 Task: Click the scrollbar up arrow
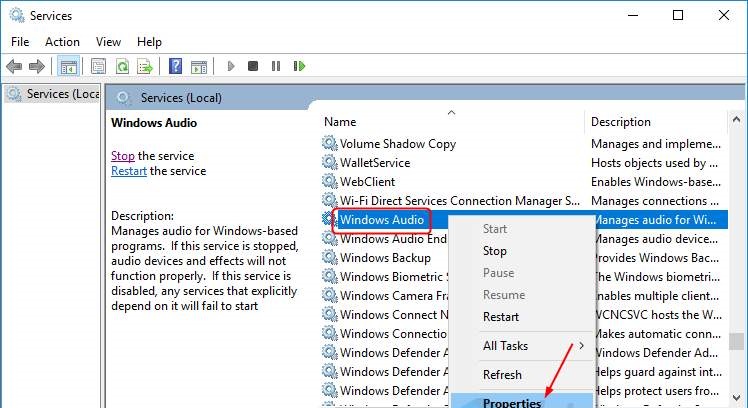pyautogui.click(x=736, y=119)
